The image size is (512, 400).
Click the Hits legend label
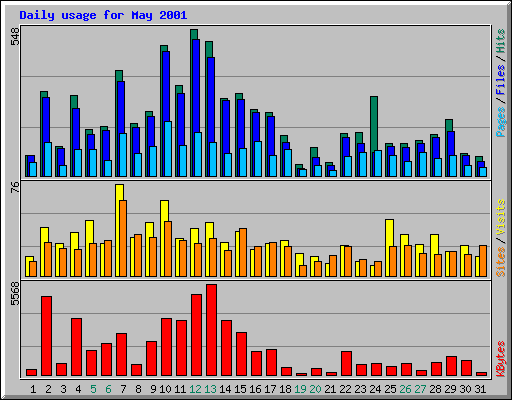(500, 41)
